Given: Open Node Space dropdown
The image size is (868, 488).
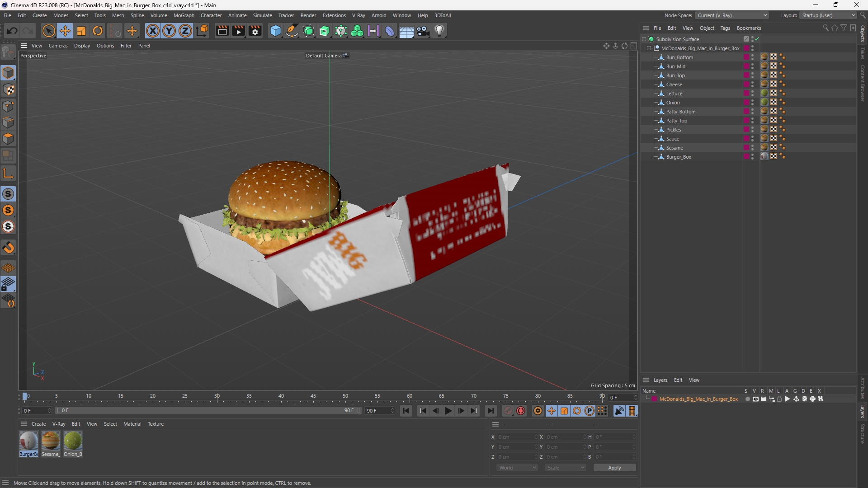Looking at the screenshot, I should point(732,15).
